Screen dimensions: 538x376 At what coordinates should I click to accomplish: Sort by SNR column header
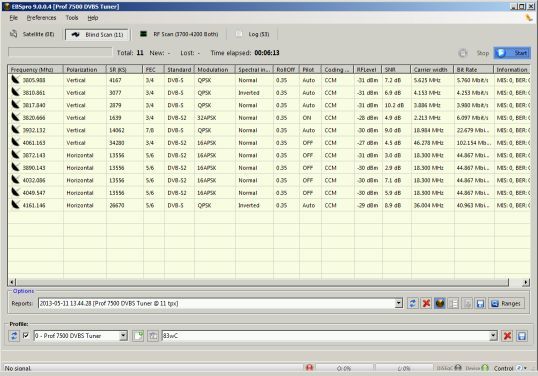[x=396, y=70]
